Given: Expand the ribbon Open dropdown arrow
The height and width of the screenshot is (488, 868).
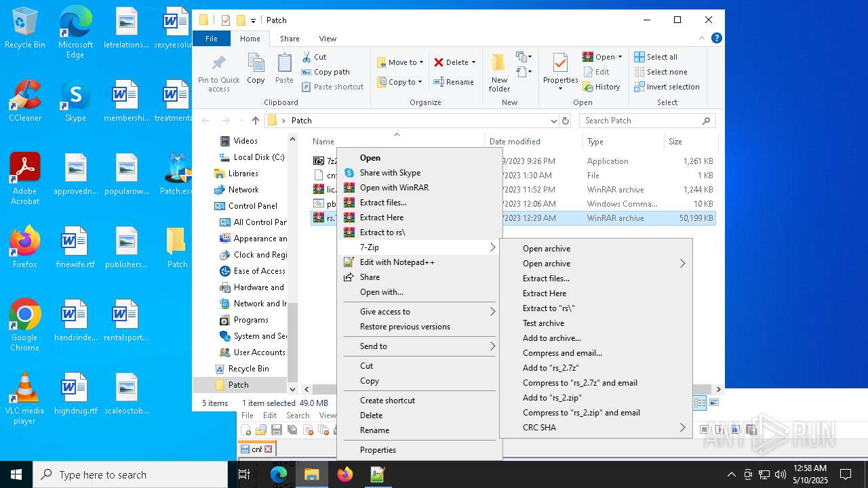Looking at the screenshot, I should 620,57.
